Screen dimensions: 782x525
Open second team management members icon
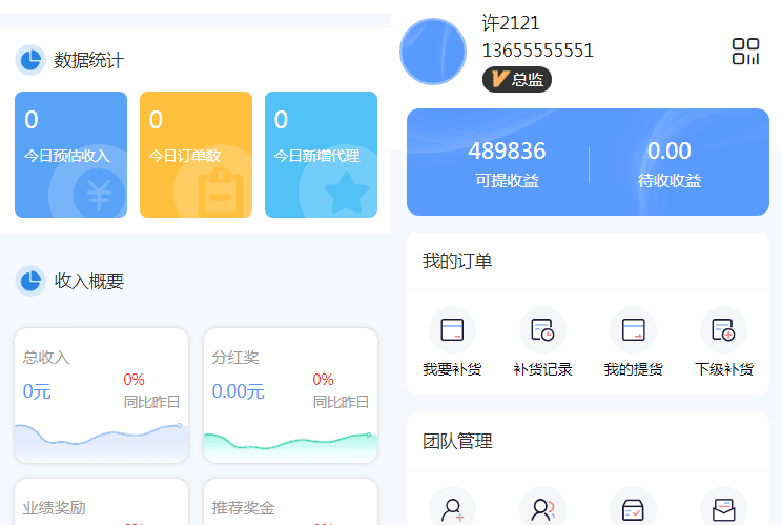(542, 508)
